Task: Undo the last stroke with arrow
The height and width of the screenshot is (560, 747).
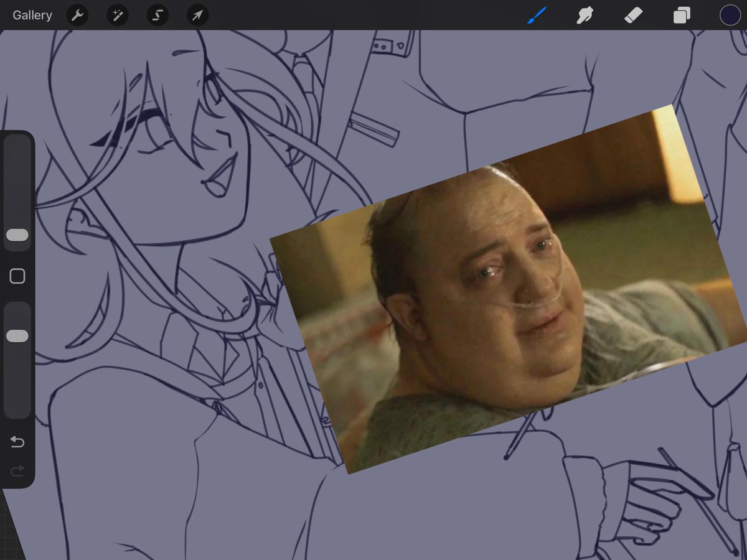Action: (x=17, y=442)
